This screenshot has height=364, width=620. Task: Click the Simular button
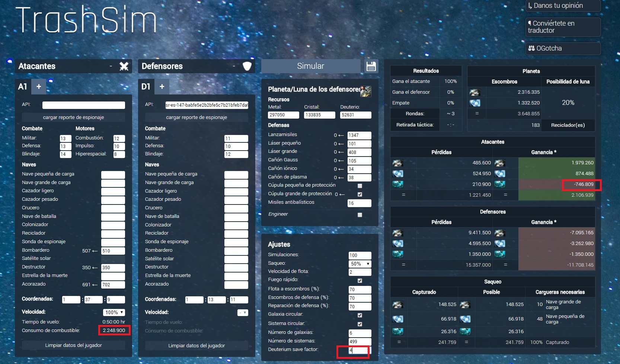point(311,66)
